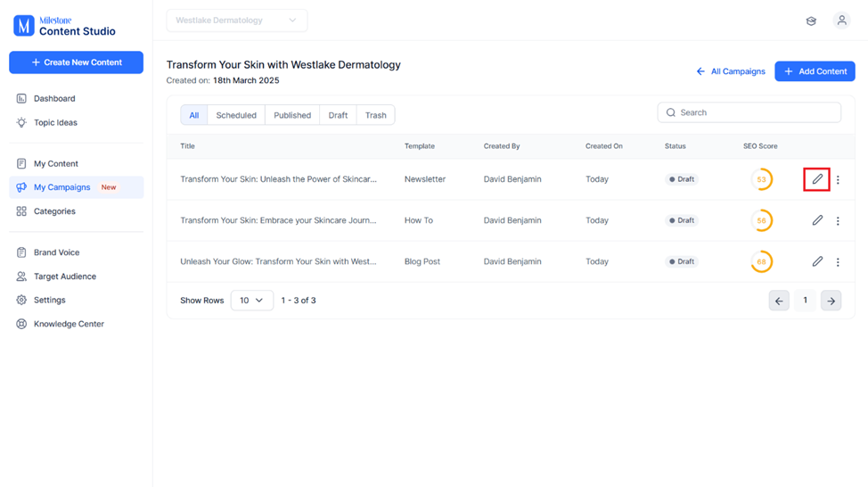Go to next page arrow
The height and width of the screenshot is (487, 868).
click(x=831, y=301)
